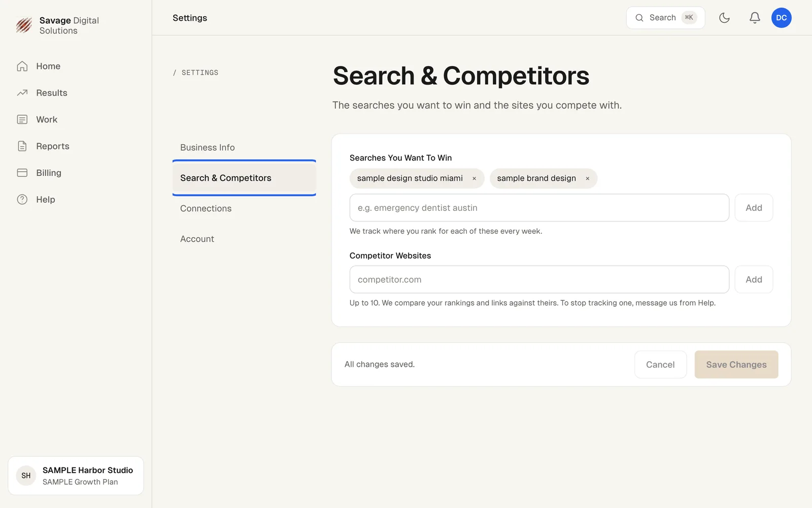Click the Billing credit card icon
This screenshot has width=812, height=508.
pos(22,173)
